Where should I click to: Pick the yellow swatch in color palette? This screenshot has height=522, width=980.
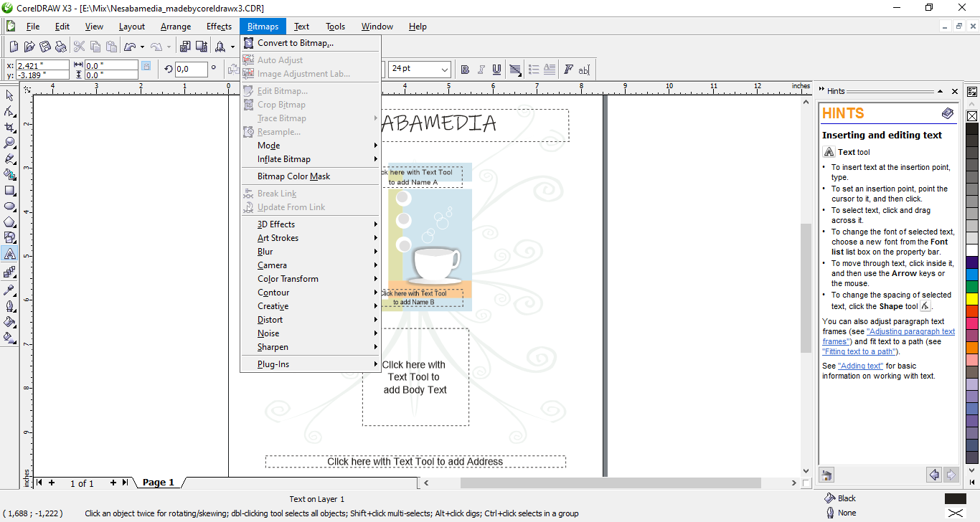point(972,298)
